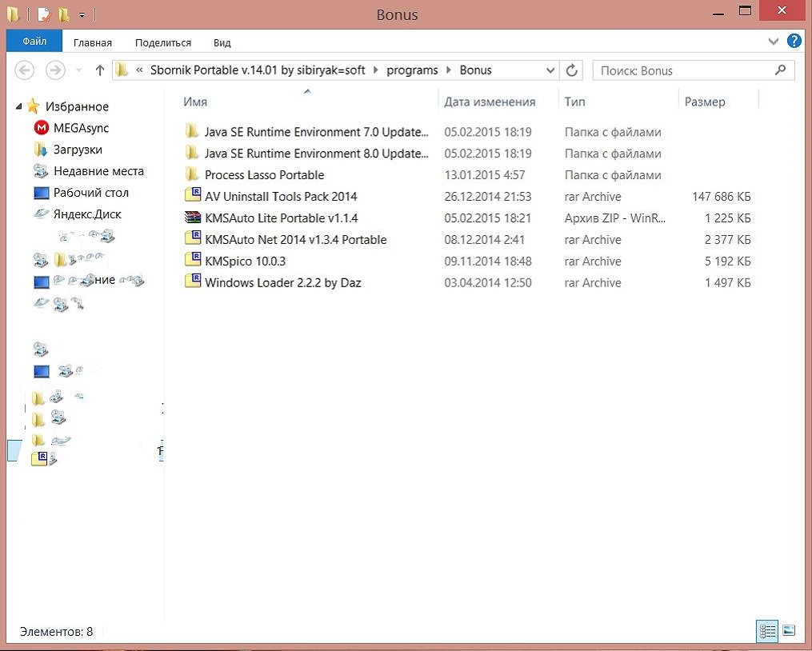This screenshot has height=651, width=812.
Task: Click the title bar New folder icon
Action: pyautogui.click(x=64, y=14)
